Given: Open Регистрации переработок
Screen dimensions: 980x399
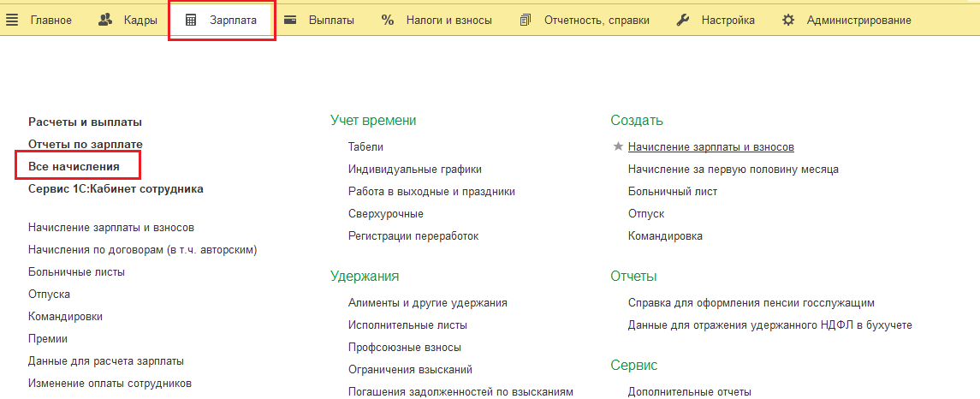Looking at the screenshot, I should tap(413, 235).
